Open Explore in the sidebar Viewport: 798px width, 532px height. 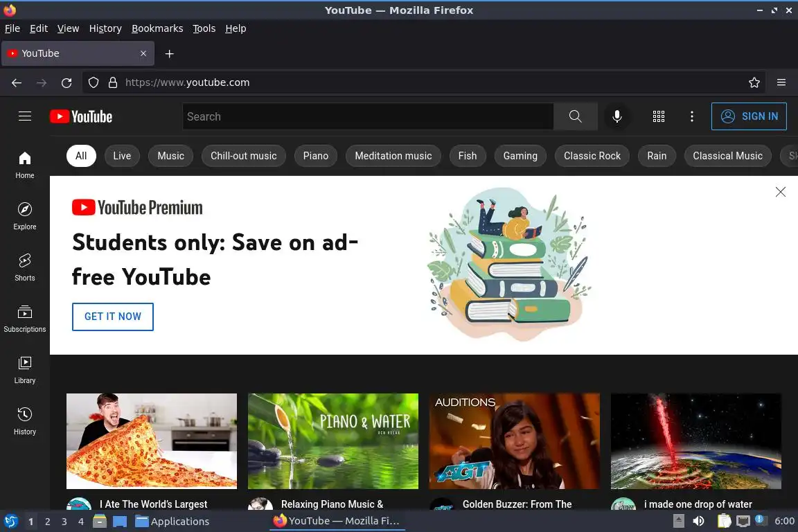[x=25, y=216]
